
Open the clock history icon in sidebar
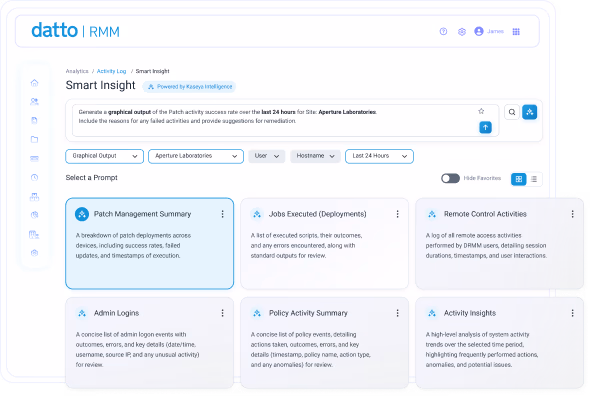pos(34,177)
